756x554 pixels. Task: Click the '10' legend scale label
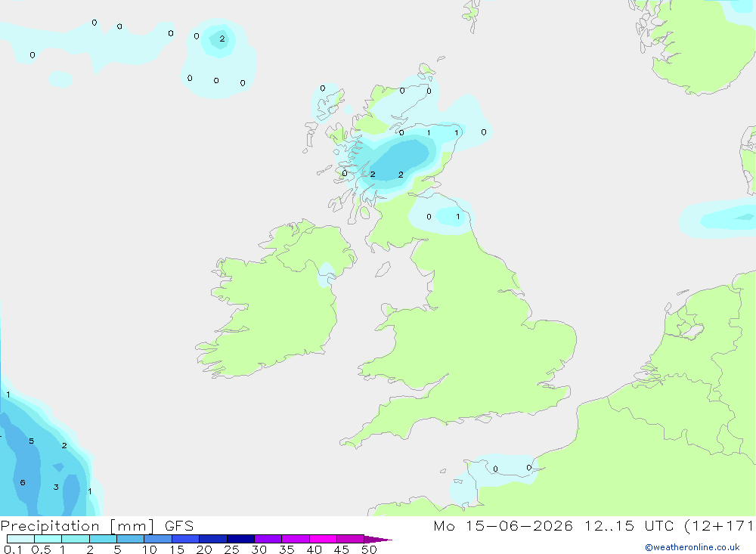coord(150,549)
